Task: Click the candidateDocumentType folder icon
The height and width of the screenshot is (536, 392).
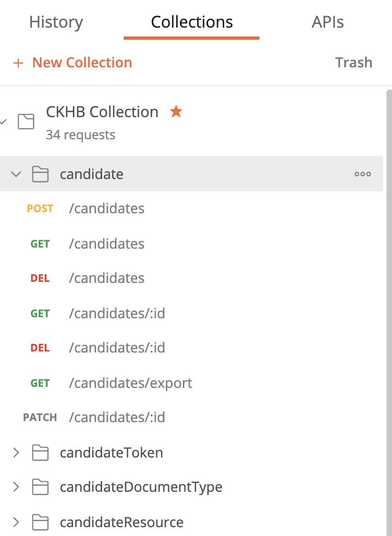Action: click(x=41, y=487)
